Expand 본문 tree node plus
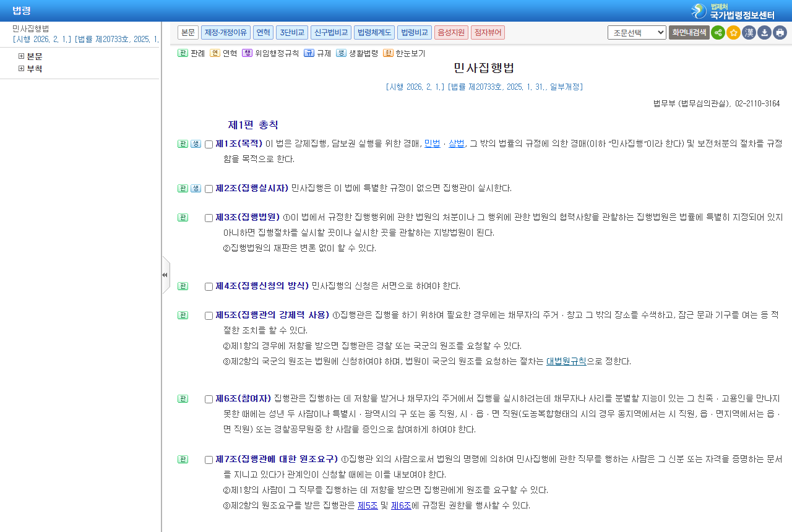The image size is (792, 532). point(21,56)
